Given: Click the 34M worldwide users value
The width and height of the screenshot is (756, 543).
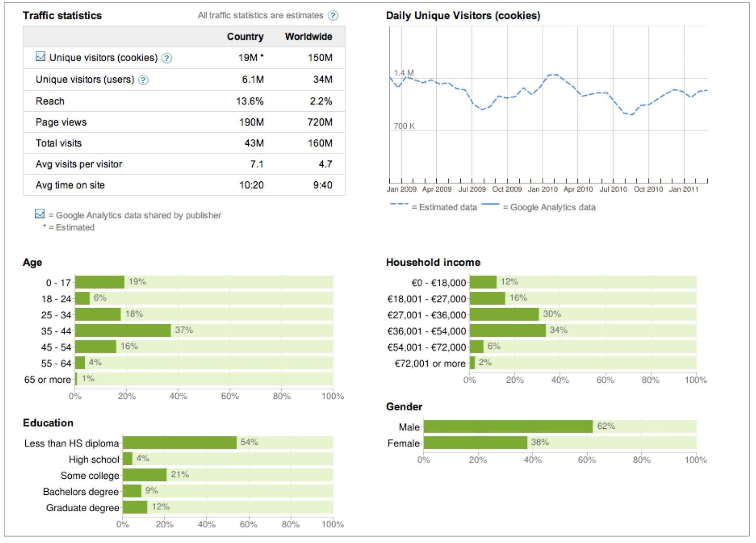Looking at the screenshot, I should (323, 80).
